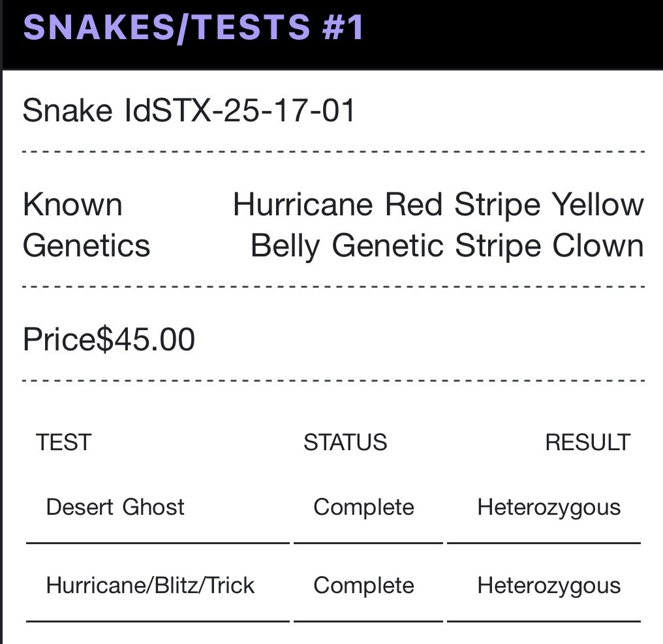This screenshot has width=663, height=644.
Task: Click the STATUS column header
Action: pos(345,442)
